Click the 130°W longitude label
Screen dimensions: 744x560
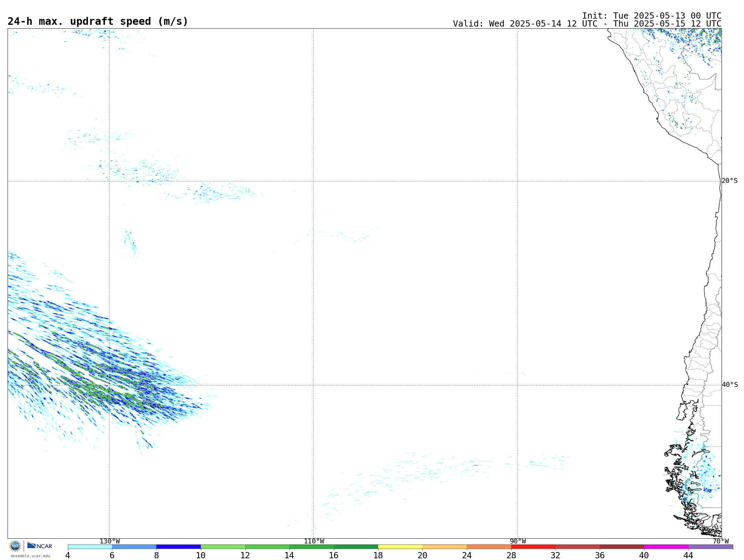(110, 541)
